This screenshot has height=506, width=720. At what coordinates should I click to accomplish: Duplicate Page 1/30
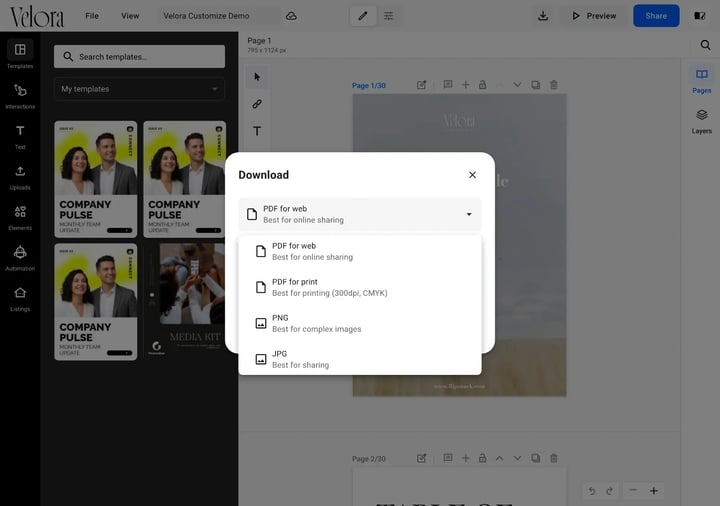click(535, 85)
